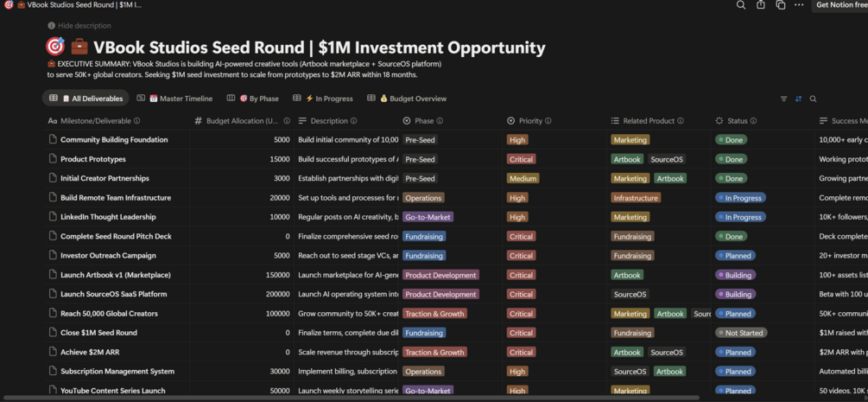
Task: Click the Get Notion free button
Action: (x=839, y=5)
